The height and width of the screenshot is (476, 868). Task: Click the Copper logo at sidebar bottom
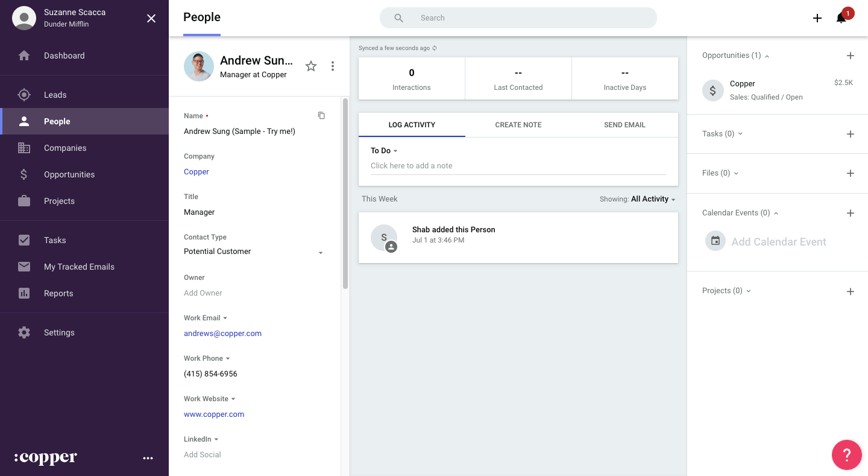[46, 458]
